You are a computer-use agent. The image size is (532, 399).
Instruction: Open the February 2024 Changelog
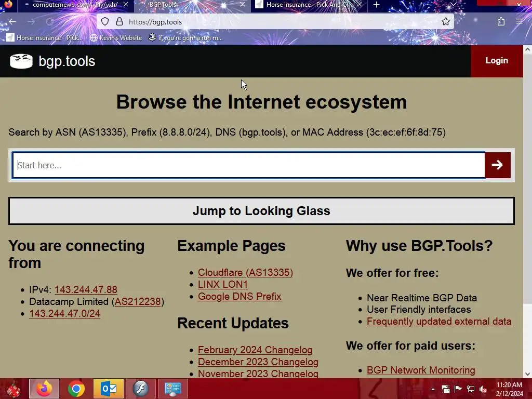click(x=255, y=350)
